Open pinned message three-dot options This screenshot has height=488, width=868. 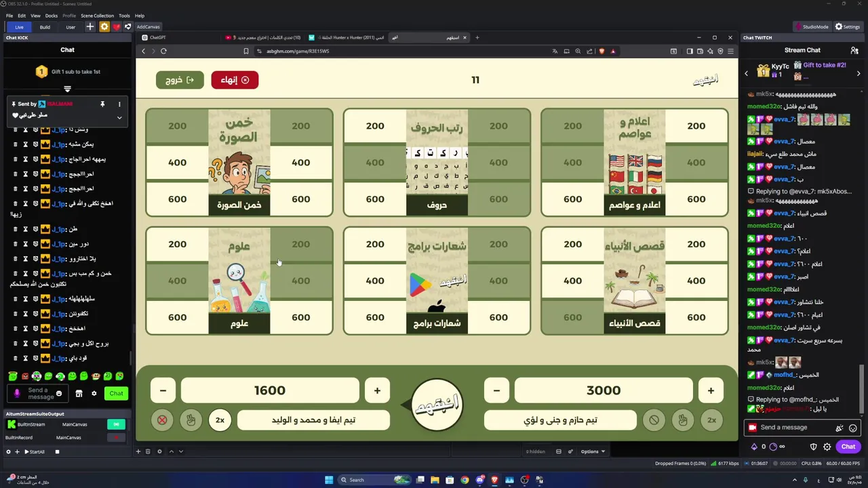[x=119, y=104]
